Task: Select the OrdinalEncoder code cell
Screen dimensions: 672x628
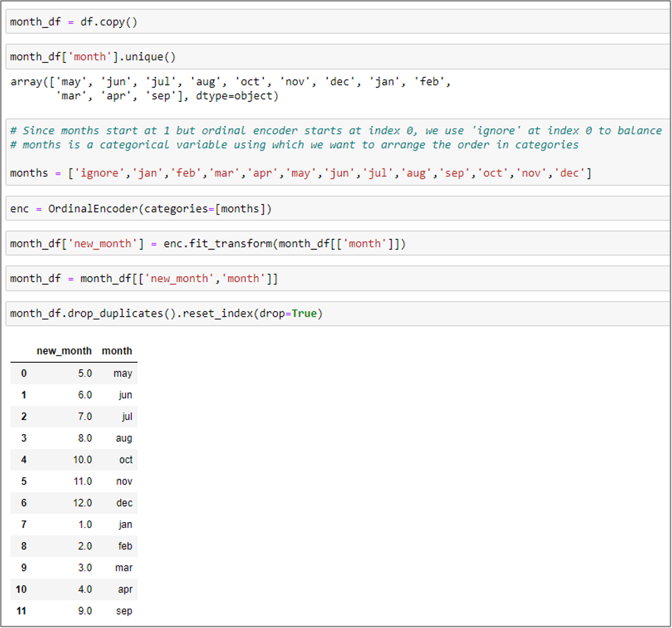Action: point(333,209)
